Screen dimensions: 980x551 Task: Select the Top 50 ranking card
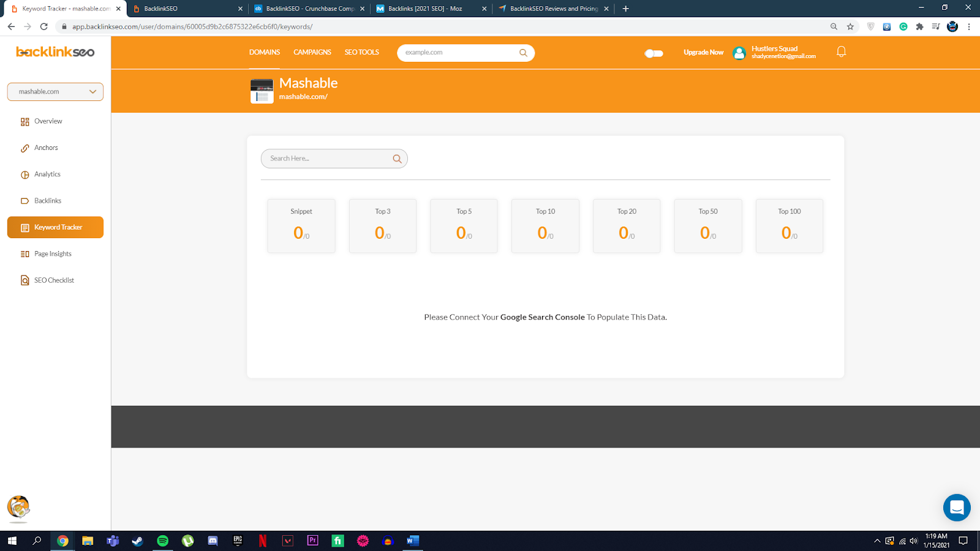[x=708, y=226]
